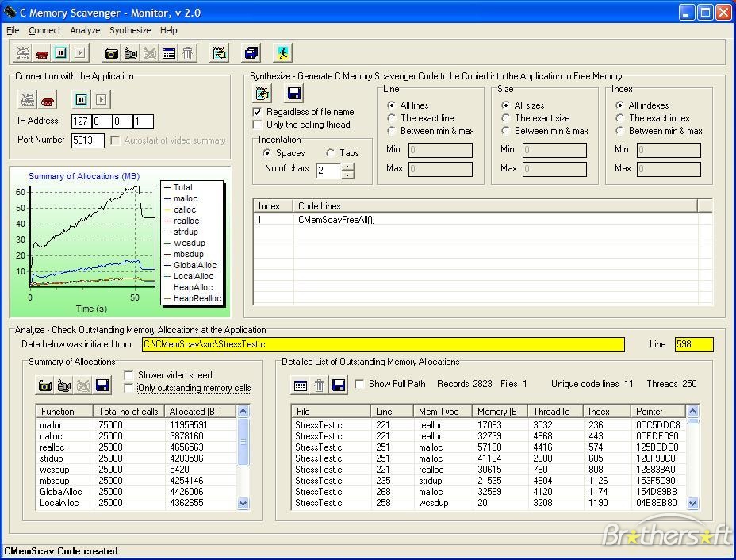The height and width of the screenshot is (560, 736).
Task: Decrease No of chars with down arrow
Action: pyautogui.click(x=348, y=175)
